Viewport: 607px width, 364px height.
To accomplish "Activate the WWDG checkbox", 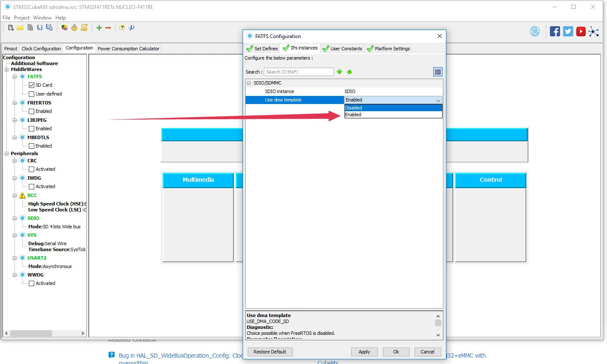I will 31,283.
